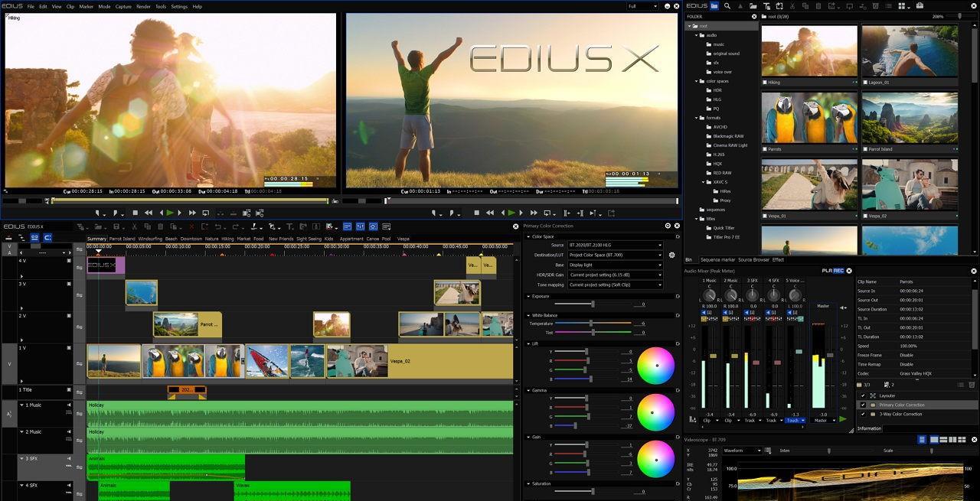Rewind in the recorder monitor
Image resolution: width=980 pixels, height=501 pixels.
pyautogui.click(x=489, y=213)
